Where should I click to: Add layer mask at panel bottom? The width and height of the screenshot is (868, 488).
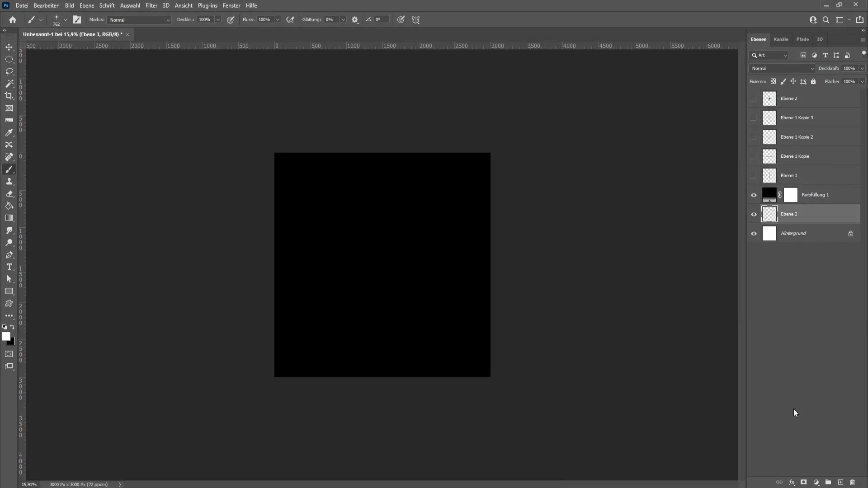tap(804, 482)
